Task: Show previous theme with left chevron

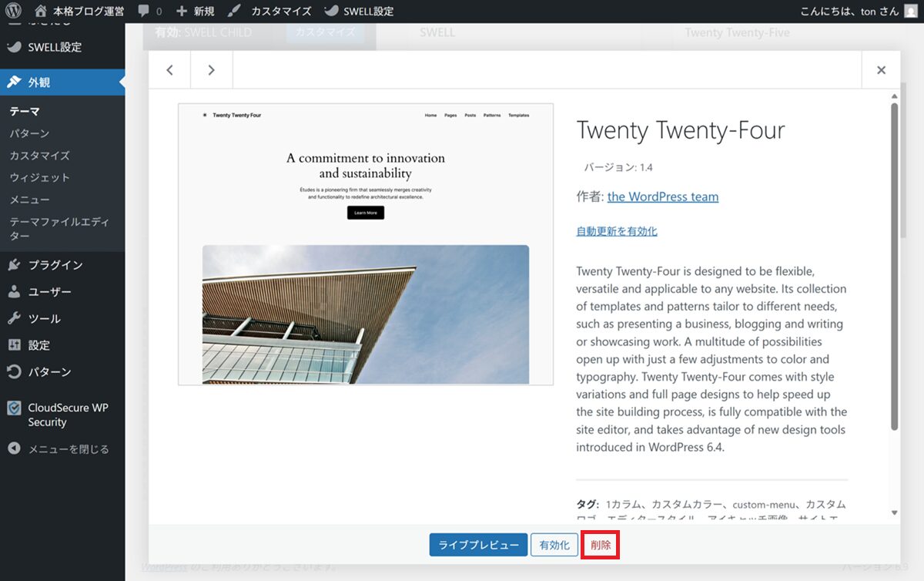Action: tap(170, 70)
